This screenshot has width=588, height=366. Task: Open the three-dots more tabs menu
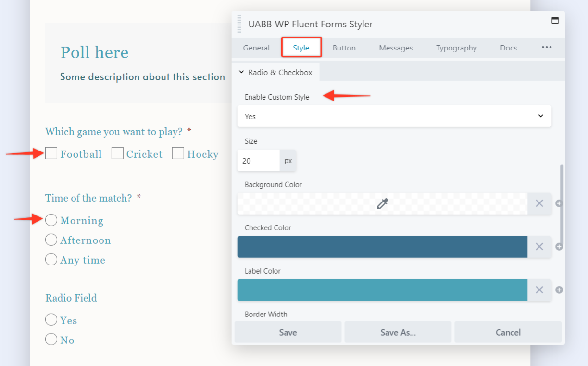(547, 48)
